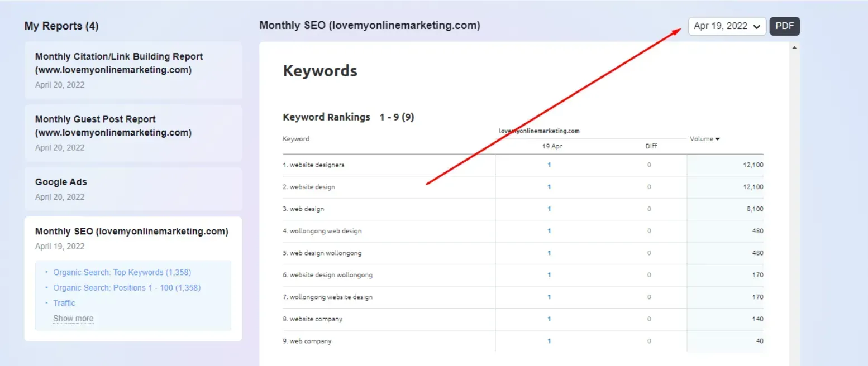Click the Keywords section heading
868x366 pixels.
(x=320, y=71)
